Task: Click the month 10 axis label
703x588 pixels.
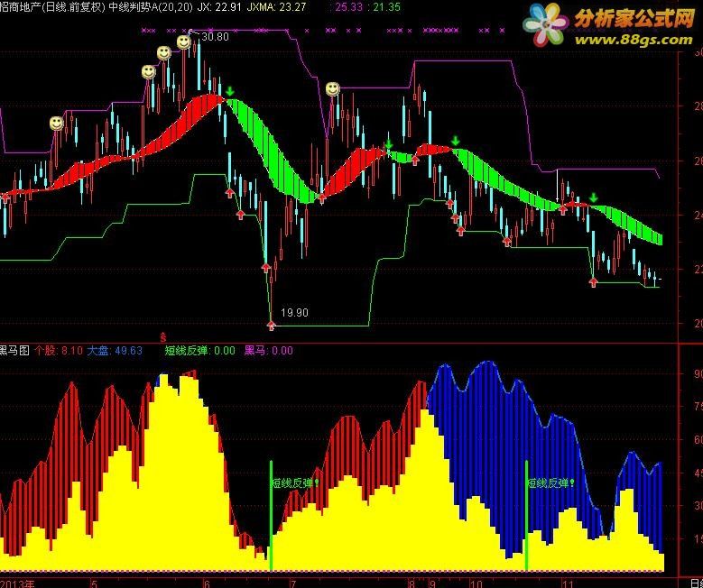Action: coord(476,583)
